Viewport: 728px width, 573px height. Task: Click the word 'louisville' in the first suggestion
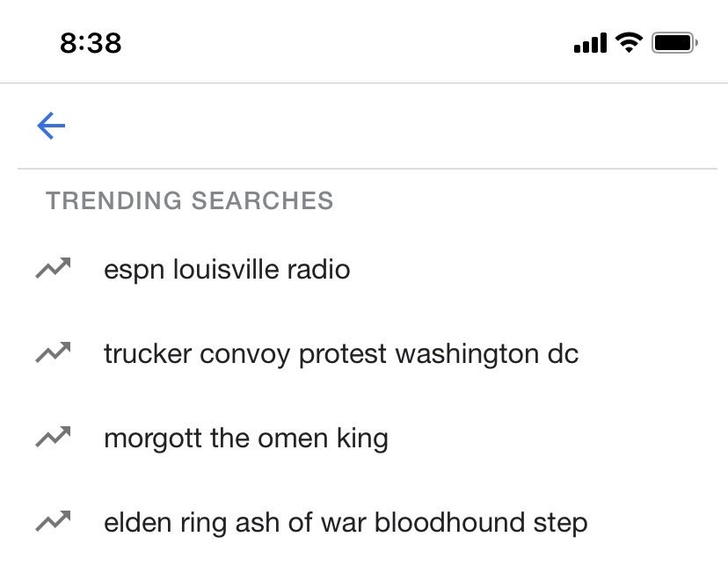click(x=226, y=269)
